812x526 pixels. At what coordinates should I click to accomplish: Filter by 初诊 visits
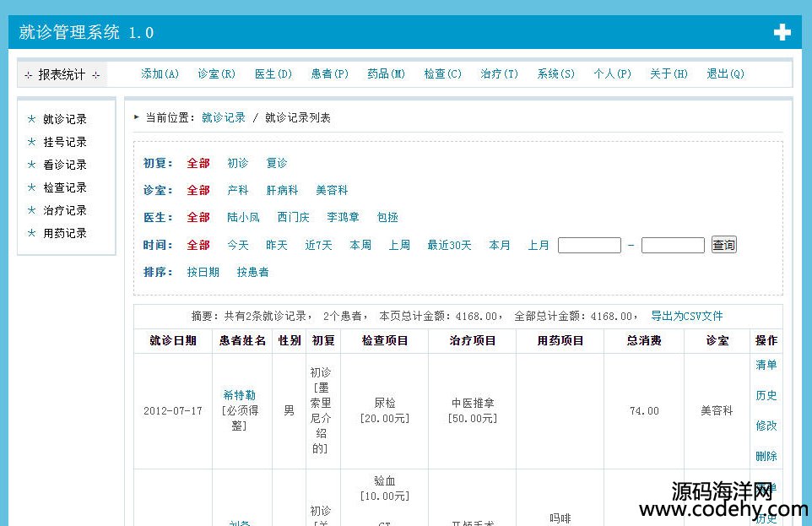(x=238, y=163)
